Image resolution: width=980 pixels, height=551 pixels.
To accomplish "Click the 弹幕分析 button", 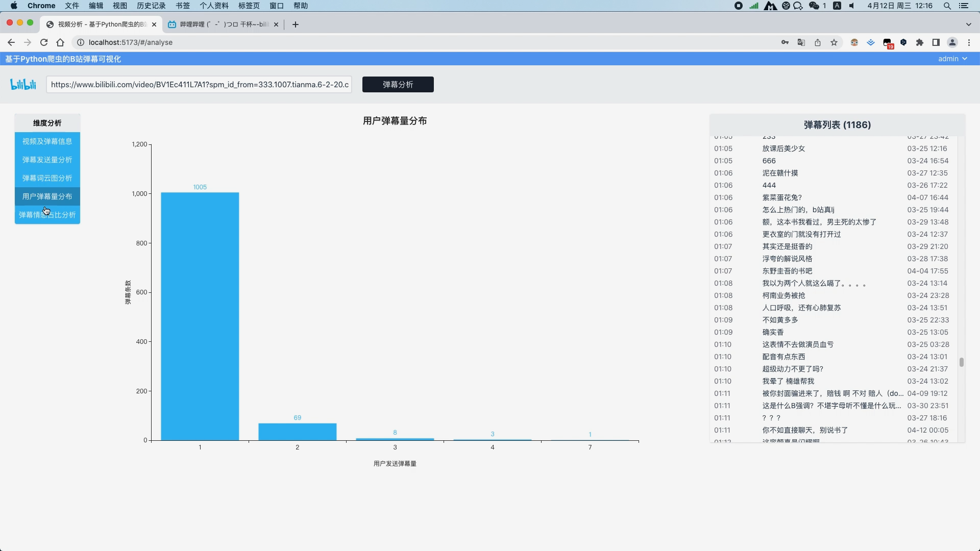I will pyautogui.click(x=398, y=84).
